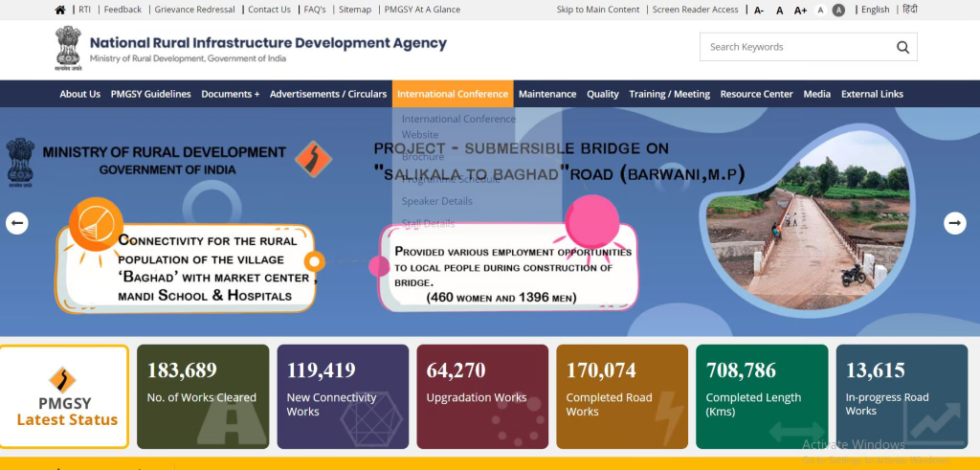Open the FAQ's link

coord(315,10)
